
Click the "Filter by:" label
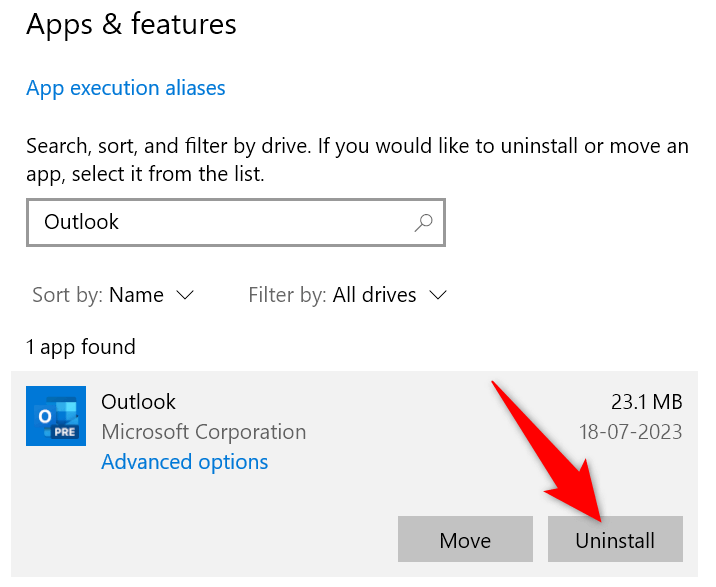[288, 295]
